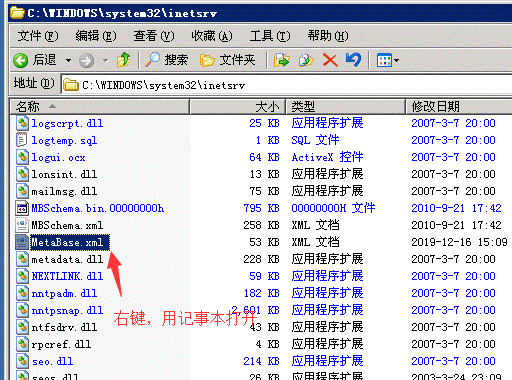The image size is (512, 380).
Task: Click the file name MBSchema.bin.00000000h
Action: click(x=97, y=208)
